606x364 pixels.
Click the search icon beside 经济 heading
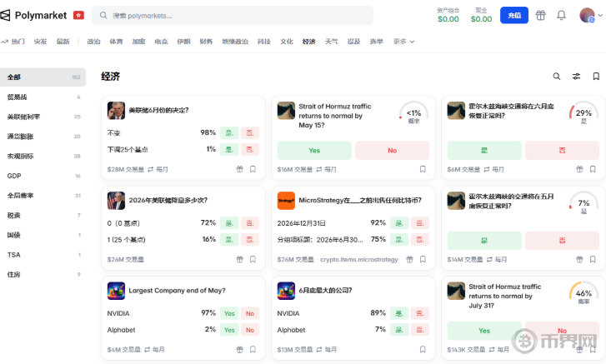tap(557, 77)
